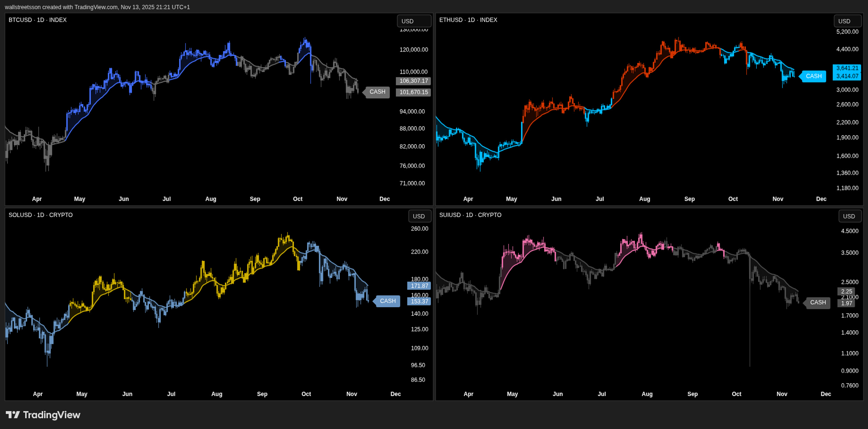
Task: Open the USD currency selector on SOLUSD chart
Action: [x=420, y=216]
